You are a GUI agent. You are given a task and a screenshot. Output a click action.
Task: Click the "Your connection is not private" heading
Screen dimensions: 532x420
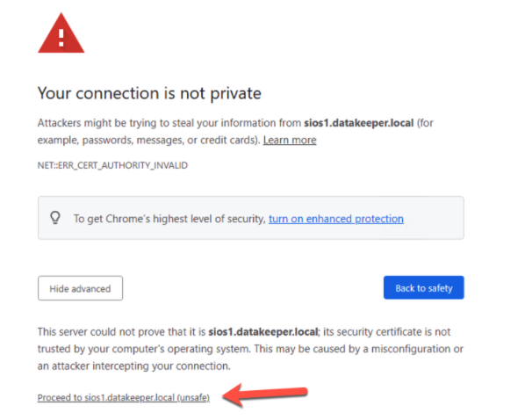coord(149,93)
